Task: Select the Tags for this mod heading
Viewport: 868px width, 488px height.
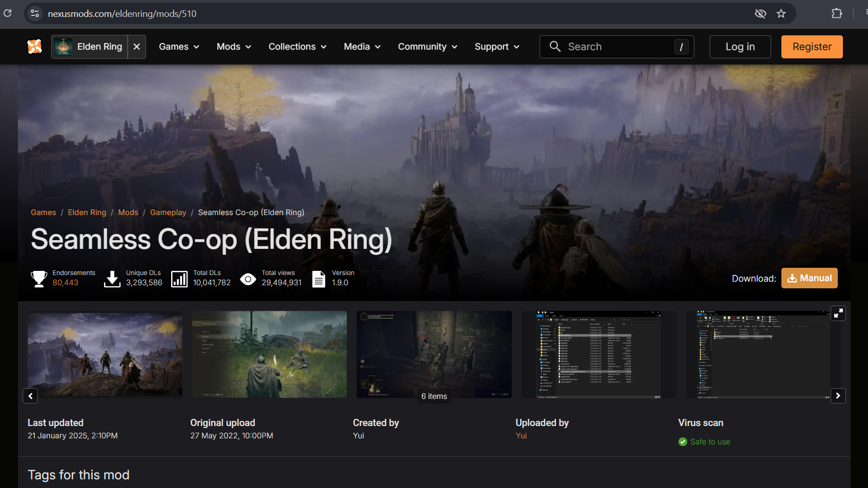Action: point(78,475)
